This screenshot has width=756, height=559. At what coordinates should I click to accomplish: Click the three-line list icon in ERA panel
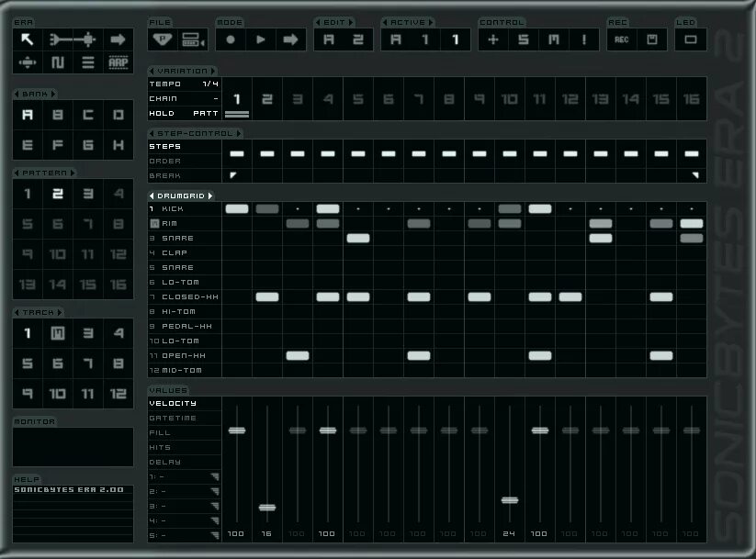pyautogui.click(x=88, y=62)
